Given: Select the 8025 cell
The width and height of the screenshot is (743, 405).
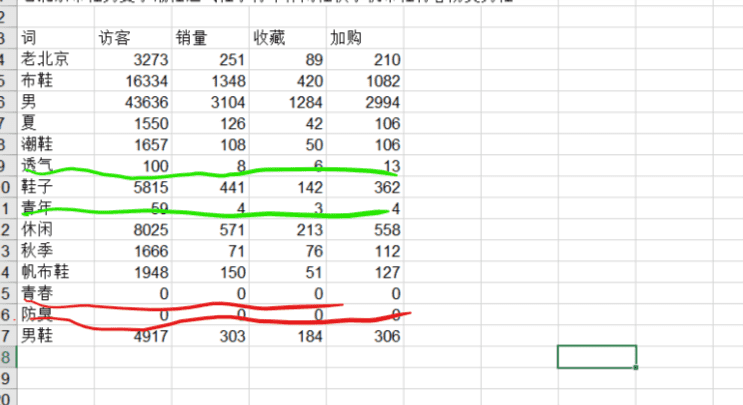Looking at the screenshot, I should (133, 230).
